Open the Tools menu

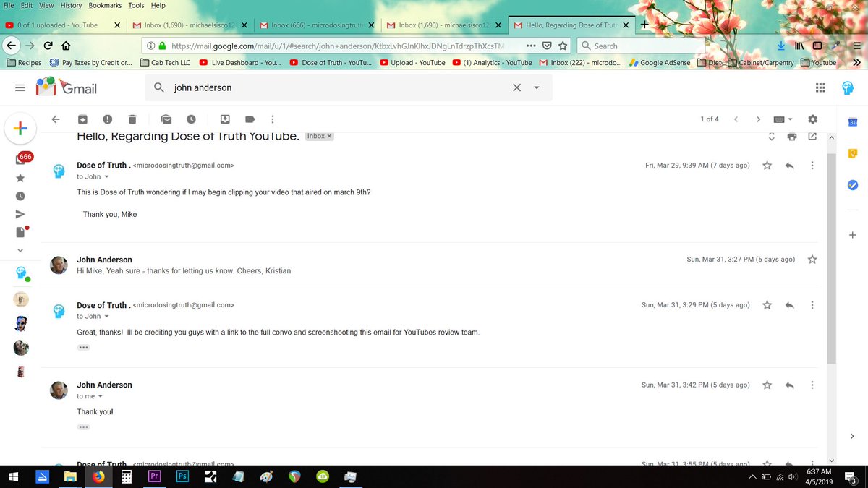point(136,5)
